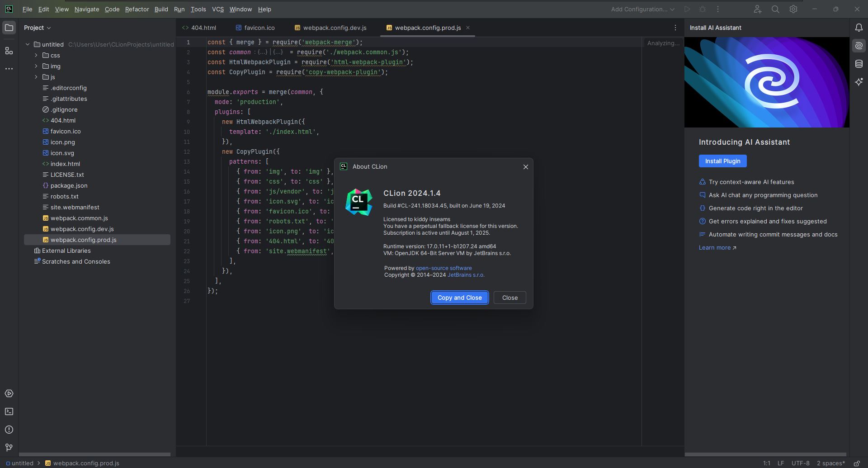Screen dimensions: 868x468
Task: Open the Refactor menu
Action: click(x=137, y=9)
